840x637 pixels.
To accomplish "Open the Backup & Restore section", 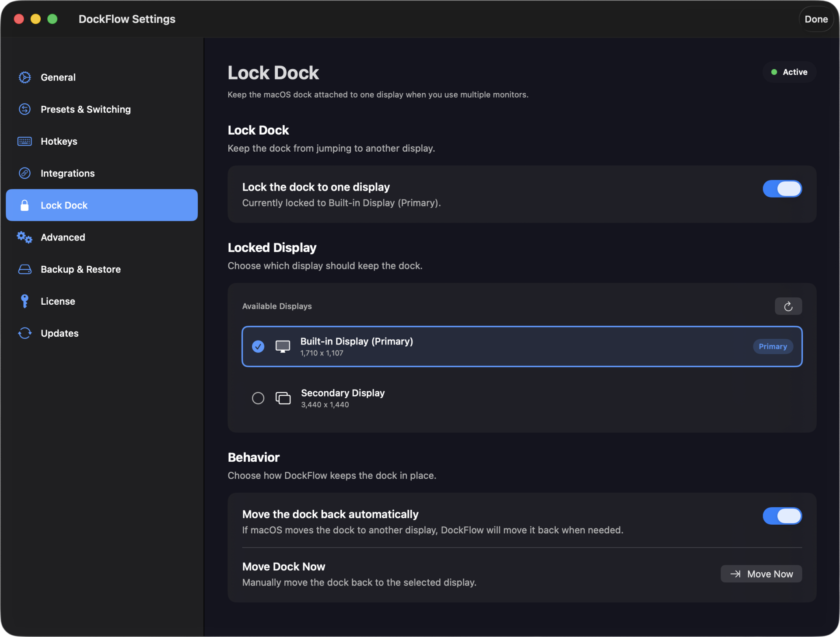I will point(101,269).
